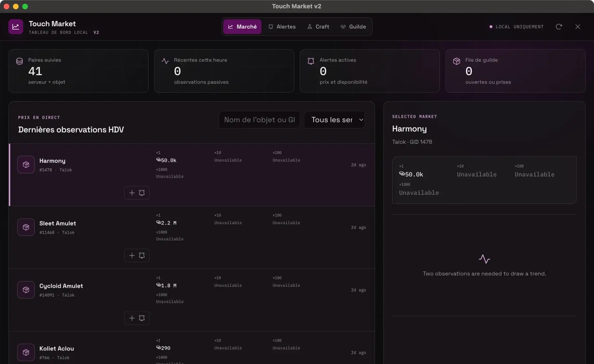Click the Koliet Aclou item cube icon
594x364 pixels.
[x=26, y=352]
